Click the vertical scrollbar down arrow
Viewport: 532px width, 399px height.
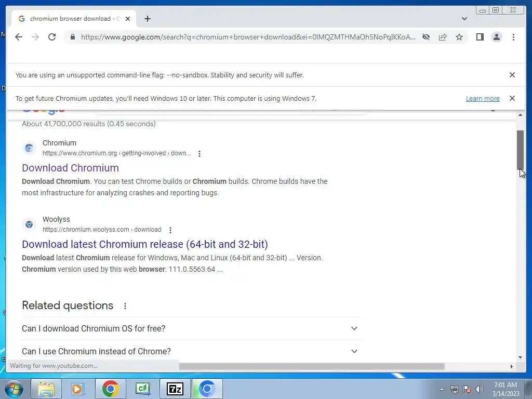(520, 357)
